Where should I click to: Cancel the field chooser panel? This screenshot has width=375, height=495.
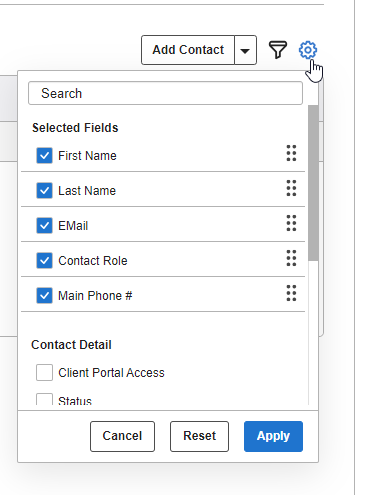point(122,436)
